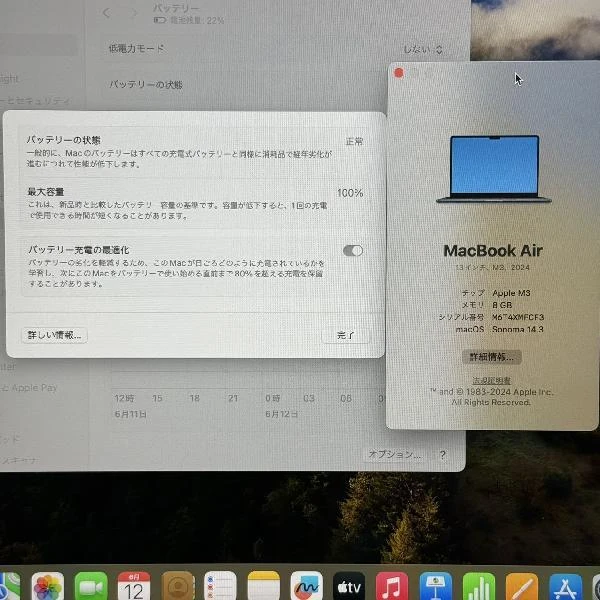600x600 pixels.
Task: Launch the Notes app
Action: tap(264, 586)
